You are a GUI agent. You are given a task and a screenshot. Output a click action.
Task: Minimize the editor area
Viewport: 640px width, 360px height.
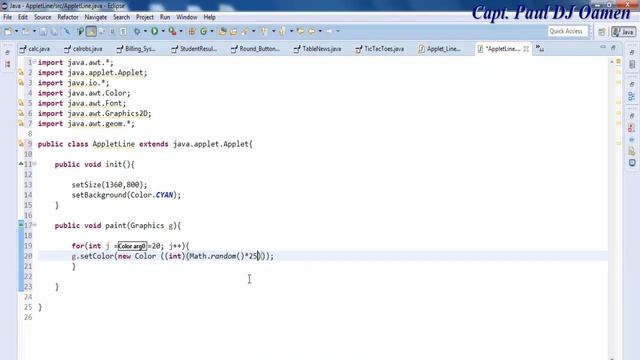[x=602, y=48]
